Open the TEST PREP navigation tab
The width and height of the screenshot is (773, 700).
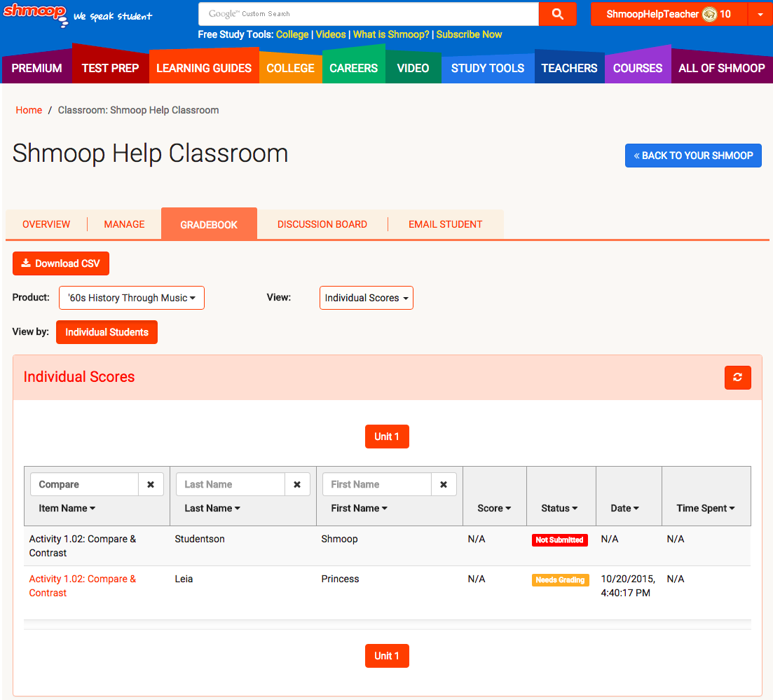pos(111,68)
